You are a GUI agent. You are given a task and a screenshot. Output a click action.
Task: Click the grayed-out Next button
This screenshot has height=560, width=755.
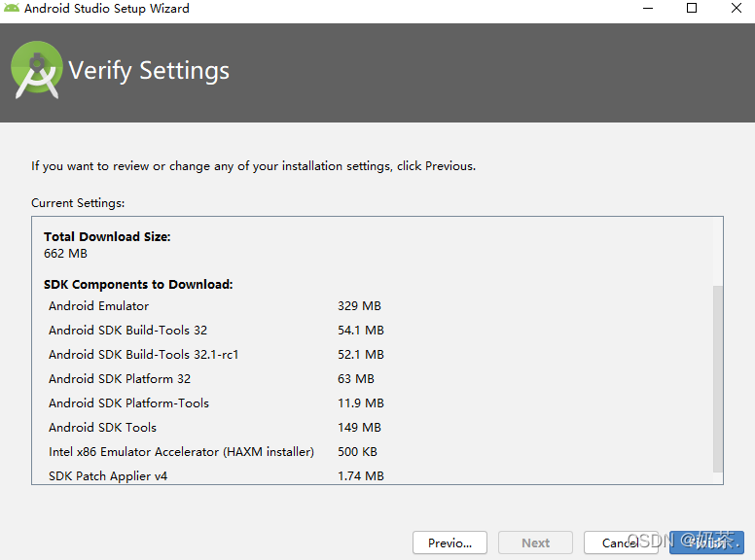[x=535, y=542]
